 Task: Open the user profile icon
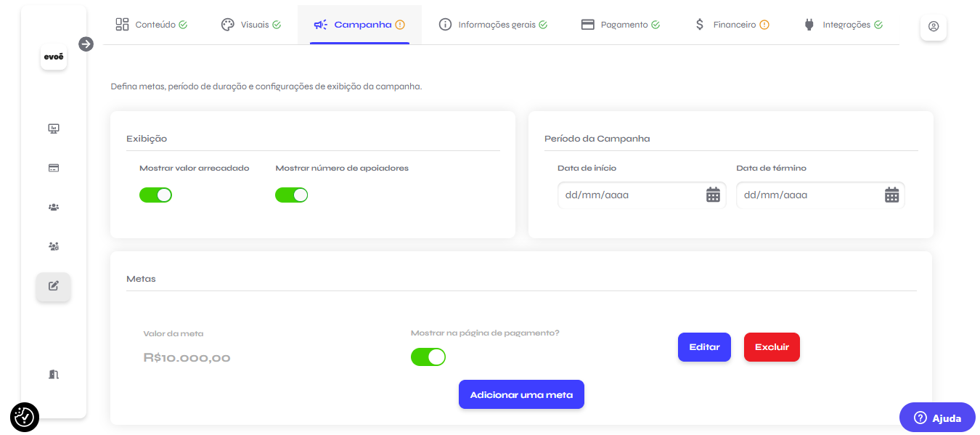coord(934,26)
